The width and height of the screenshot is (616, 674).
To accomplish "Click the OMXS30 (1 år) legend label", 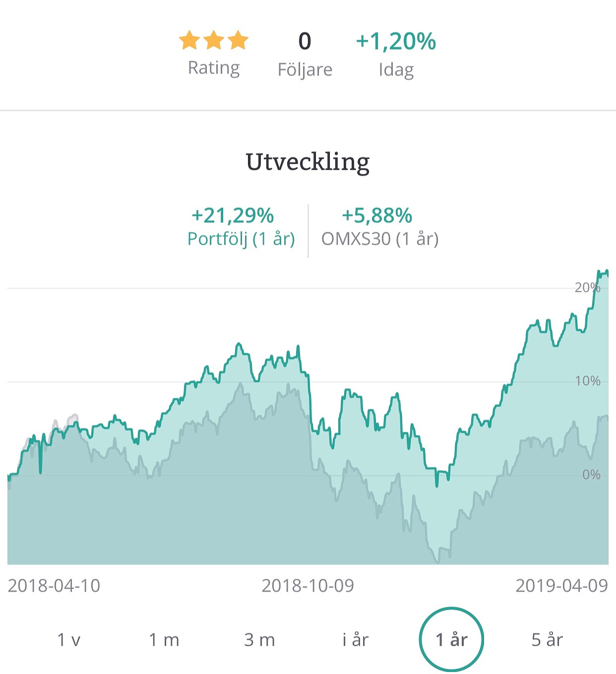I will (380, 239).
